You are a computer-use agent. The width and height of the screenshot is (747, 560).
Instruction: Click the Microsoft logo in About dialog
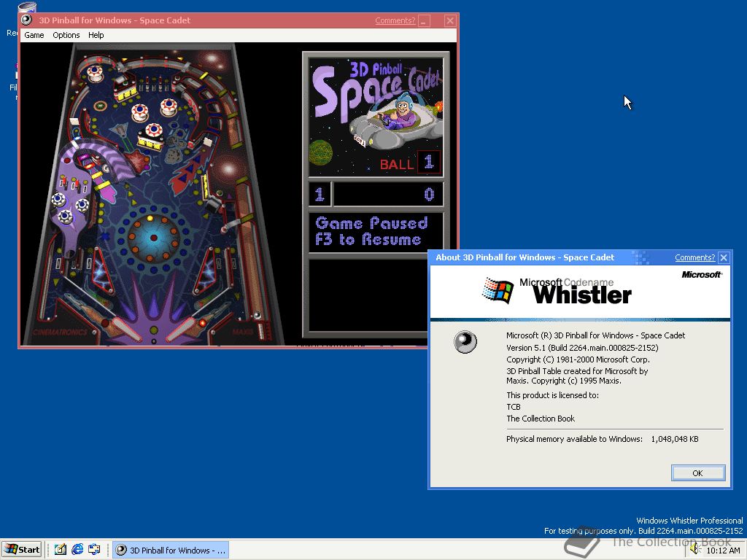click(x=702, y=275)
